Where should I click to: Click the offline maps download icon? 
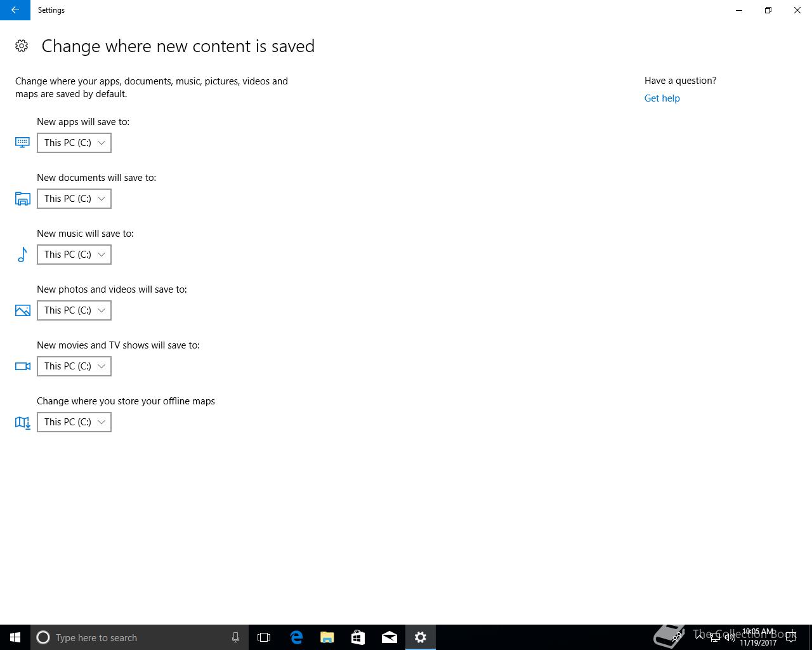pos(23,422)
